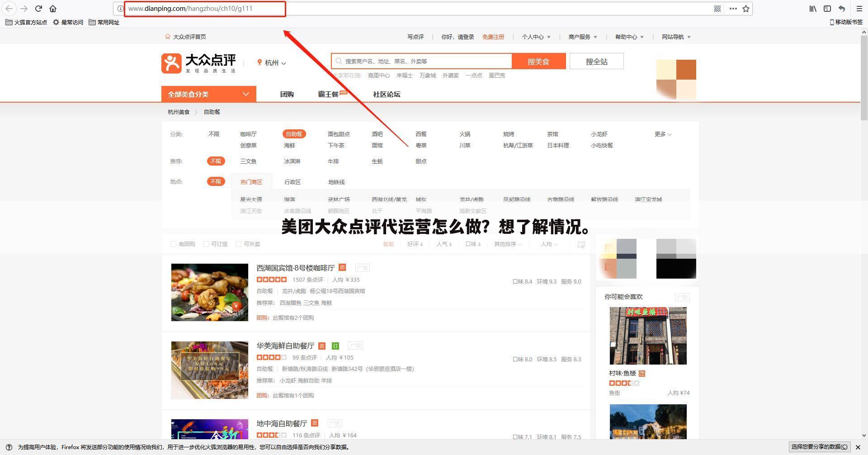Click the page vertical scrollbar thumb
Screen dimensions: 868x455
[x=864, y=77]
